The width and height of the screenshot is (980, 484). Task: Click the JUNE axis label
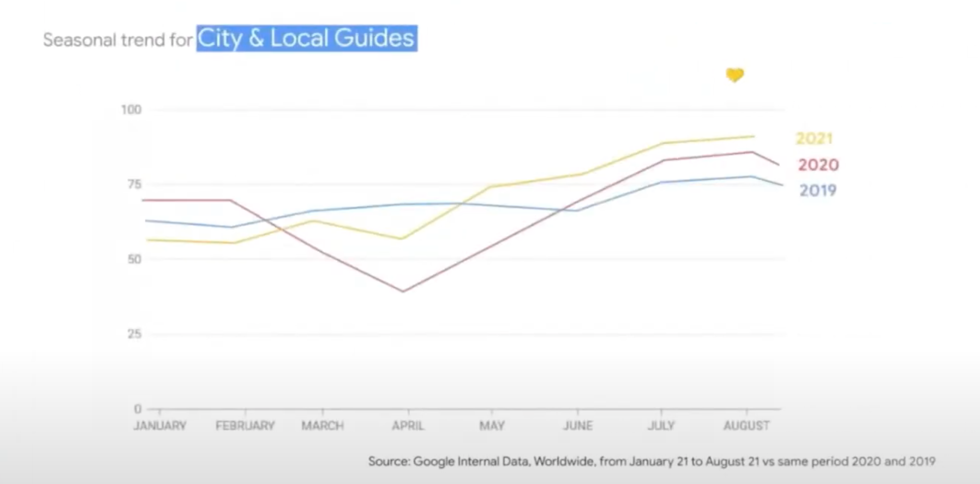coord(578,426)
